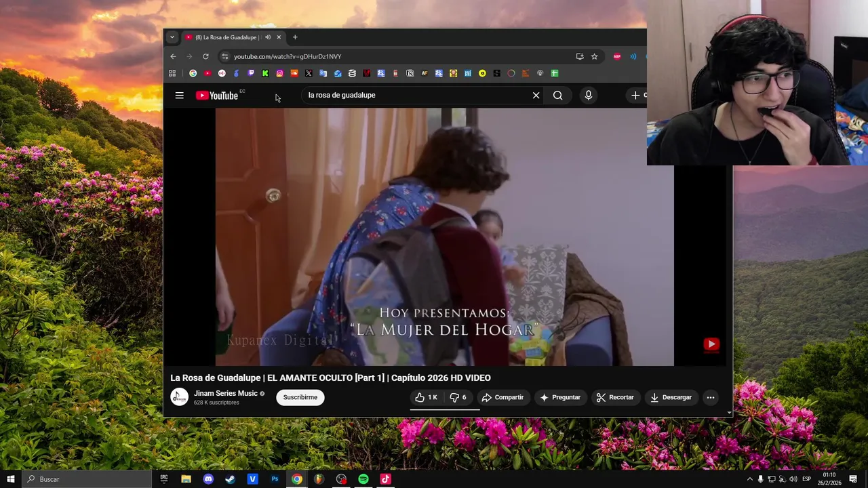The height and width of the screenshot is (488, 868).
Task: Open the Jinam Series Music channel avatar
Action: coord(179,397)
